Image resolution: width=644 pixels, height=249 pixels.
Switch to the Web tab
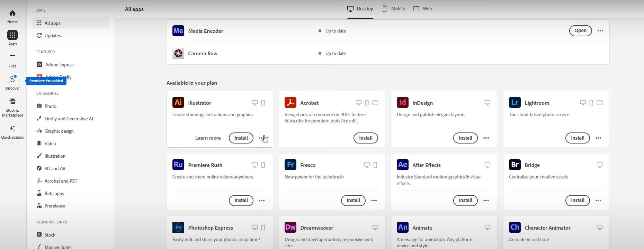pyautogui.click(x=423, y=9)
